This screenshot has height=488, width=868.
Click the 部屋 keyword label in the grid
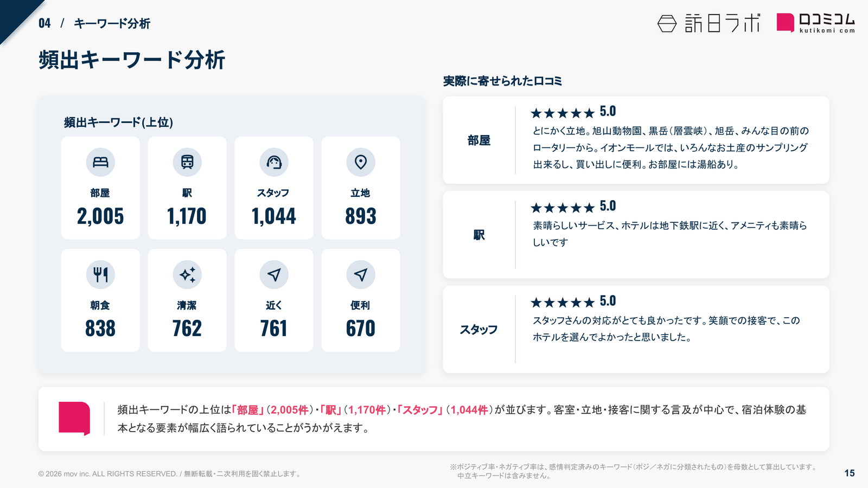coord(100,193)
